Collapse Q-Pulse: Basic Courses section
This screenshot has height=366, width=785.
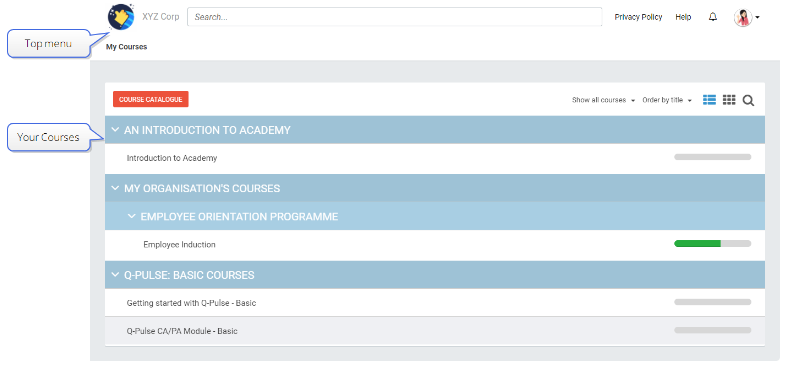tap(115, 275)
